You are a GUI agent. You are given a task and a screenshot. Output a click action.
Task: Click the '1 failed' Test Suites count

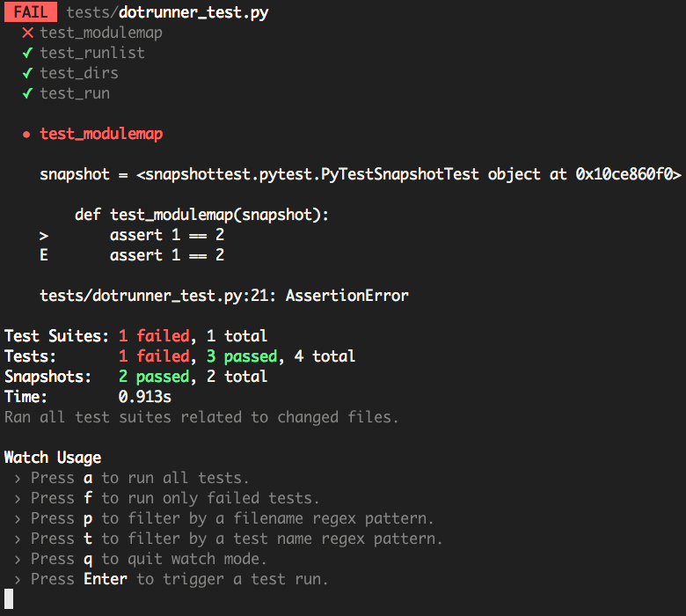click(x=154, y=336)
